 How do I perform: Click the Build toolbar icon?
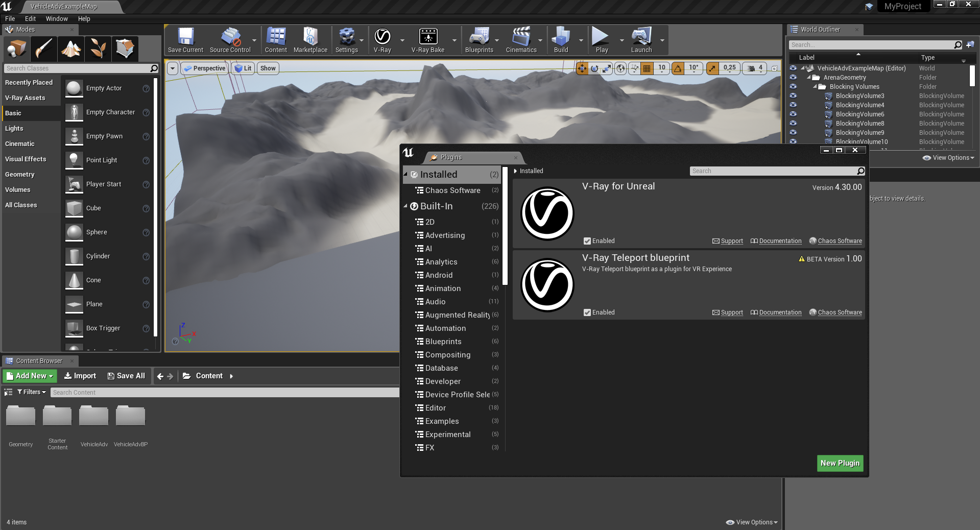coord(561,40)
